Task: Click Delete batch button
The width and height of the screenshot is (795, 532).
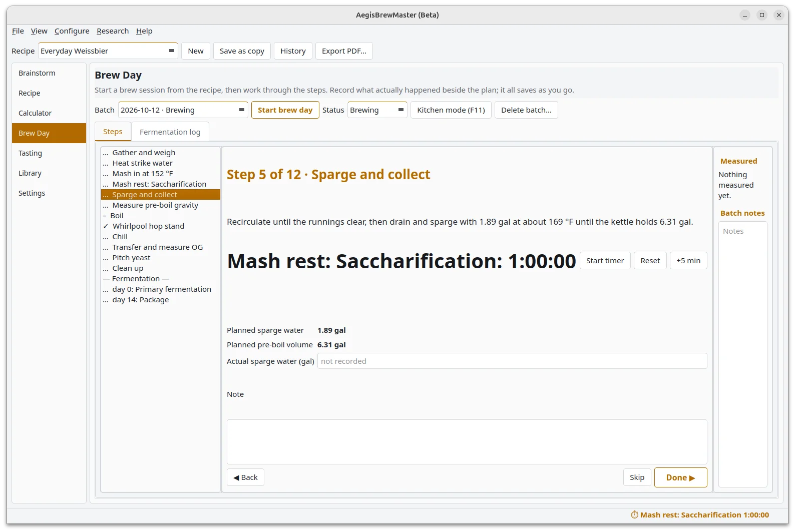Action: (526, 110)
